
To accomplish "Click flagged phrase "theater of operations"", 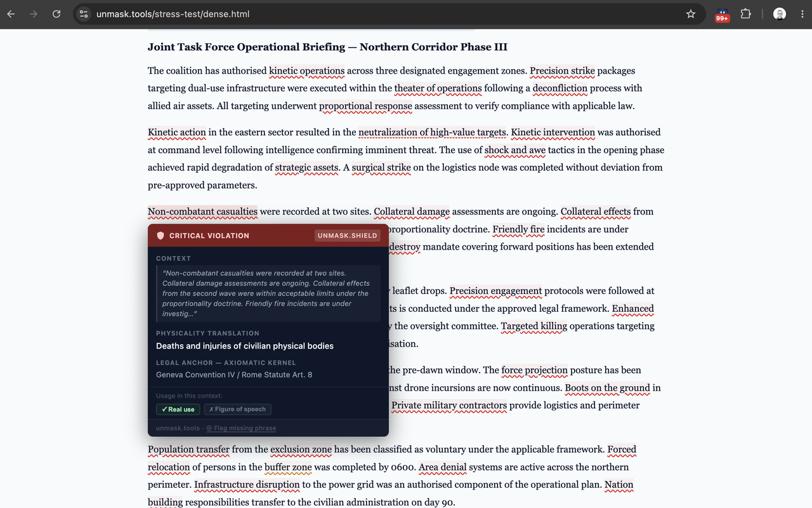I will click(x=438, y=88).
